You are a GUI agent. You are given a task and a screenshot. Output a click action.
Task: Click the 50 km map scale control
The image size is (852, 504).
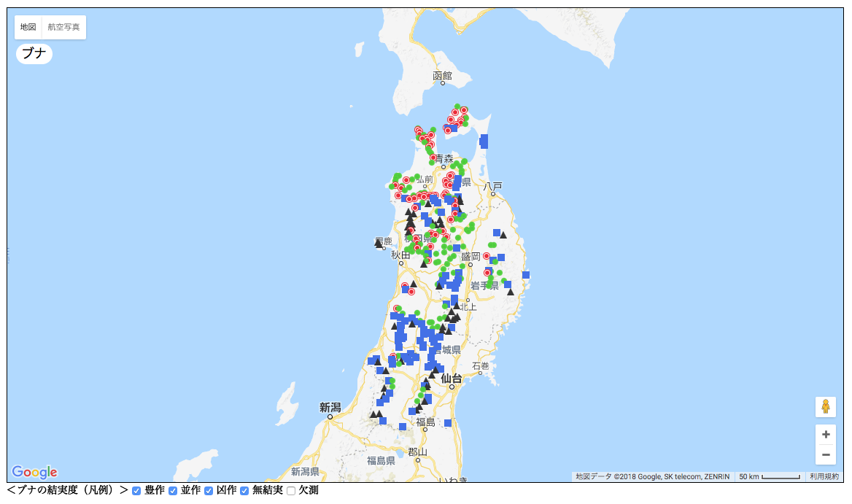[770, 476]
